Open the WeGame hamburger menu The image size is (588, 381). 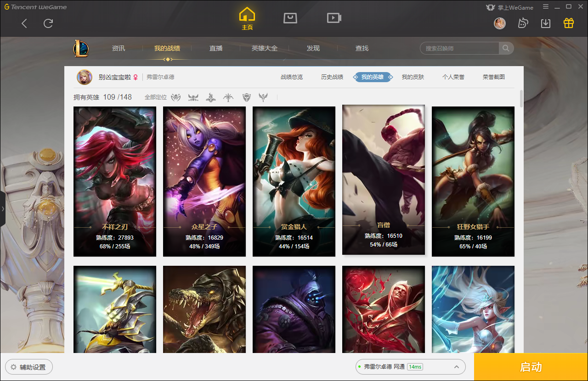[x=545, y=7]
